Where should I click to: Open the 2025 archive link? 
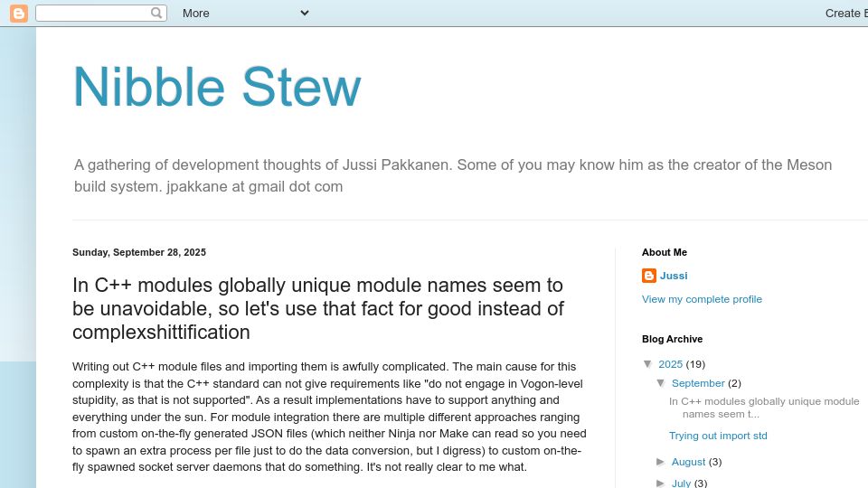(670, 364)
